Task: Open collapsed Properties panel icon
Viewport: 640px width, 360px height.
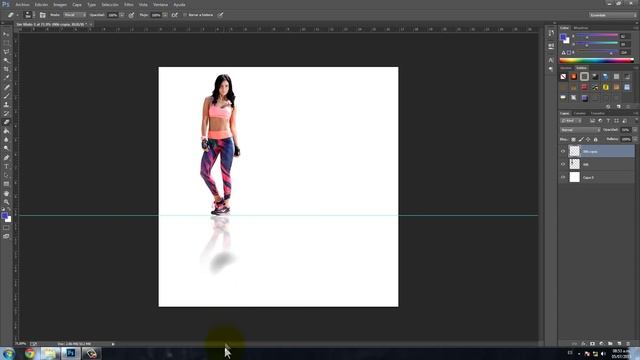Action: point(551,47)
